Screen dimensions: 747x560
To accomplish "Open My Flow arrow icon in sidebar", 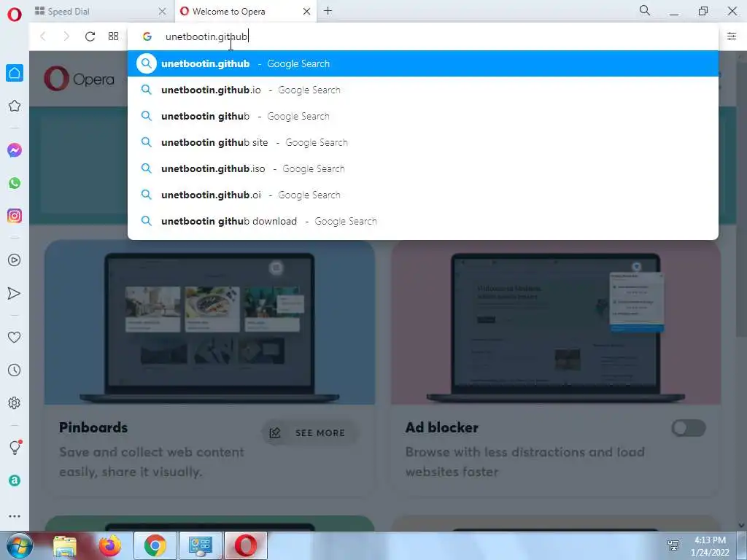I will [15, 293].
